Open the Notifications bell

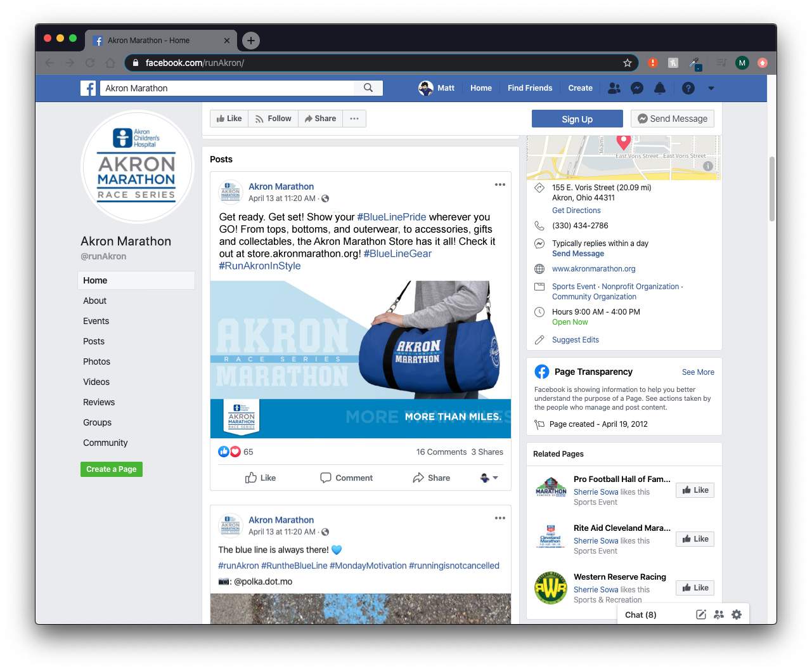click(x=660, y=88)
